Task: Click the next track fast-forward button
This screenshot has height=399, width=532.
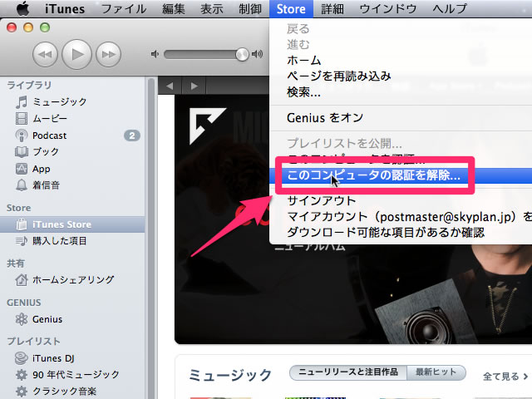Action: click(x=108, y=54)
